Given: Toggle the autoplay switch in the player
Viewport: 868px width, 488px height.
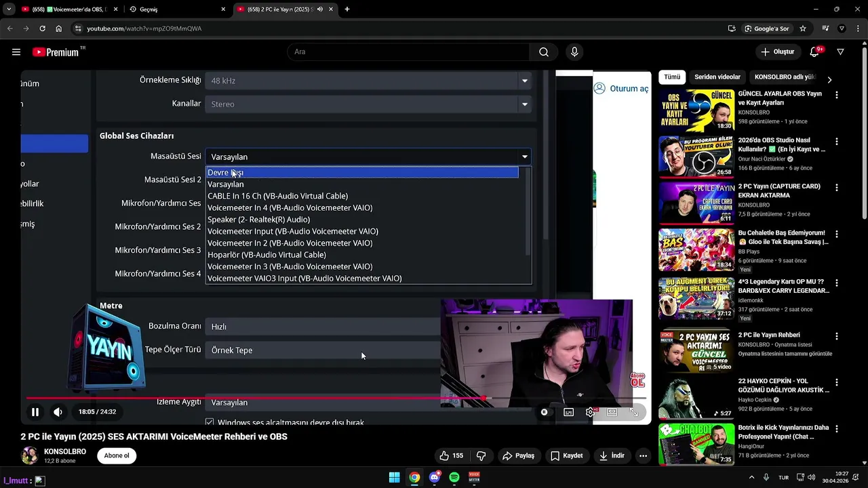Looking at the screenshot, I should click(544, 411).
